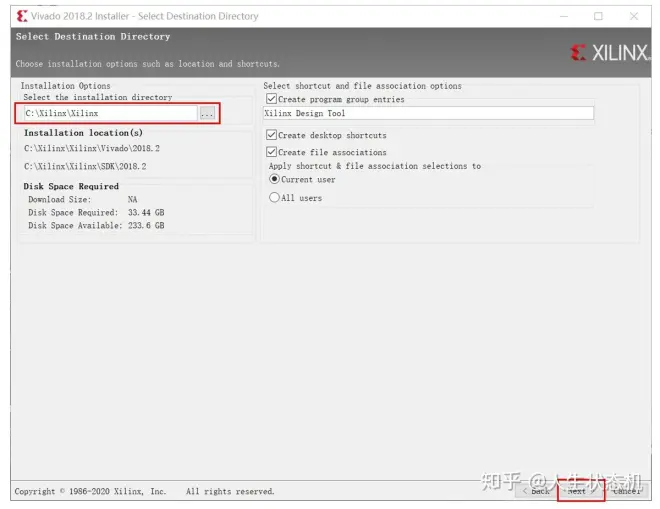
Task: Proceed with the Next button
Action: point(581,491)
